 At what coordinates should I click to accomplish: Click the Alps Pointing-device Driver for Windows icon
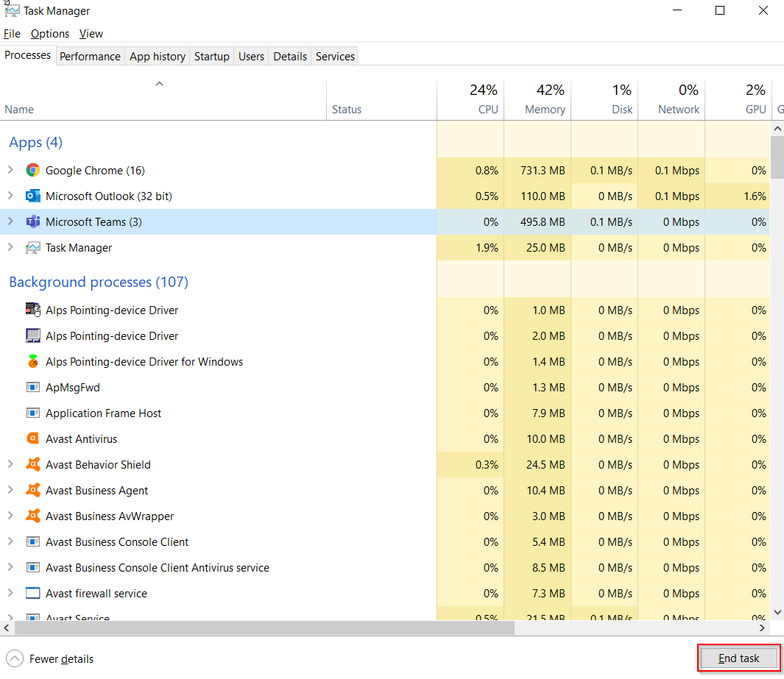(33, 361)
